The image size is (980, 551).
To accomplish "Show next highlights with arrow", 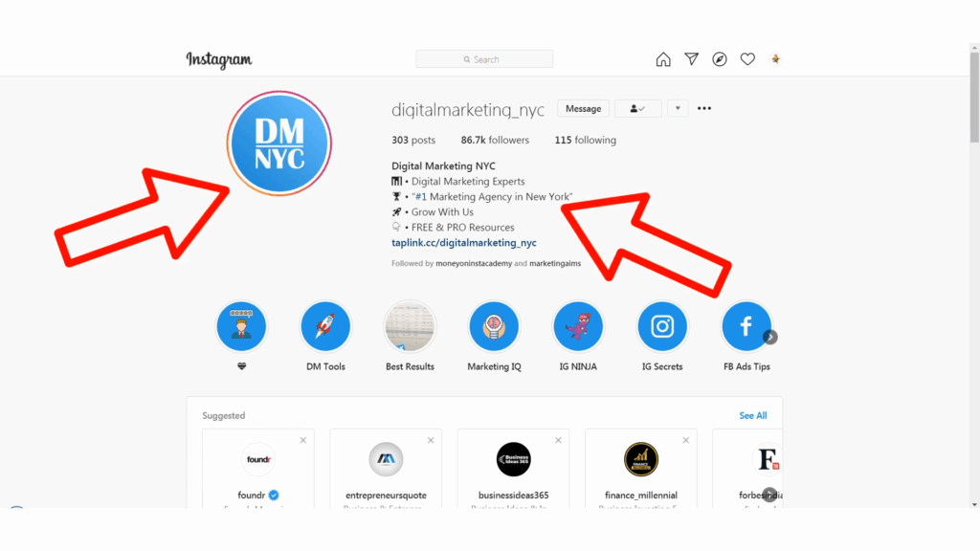I will [x=770, y=338].
